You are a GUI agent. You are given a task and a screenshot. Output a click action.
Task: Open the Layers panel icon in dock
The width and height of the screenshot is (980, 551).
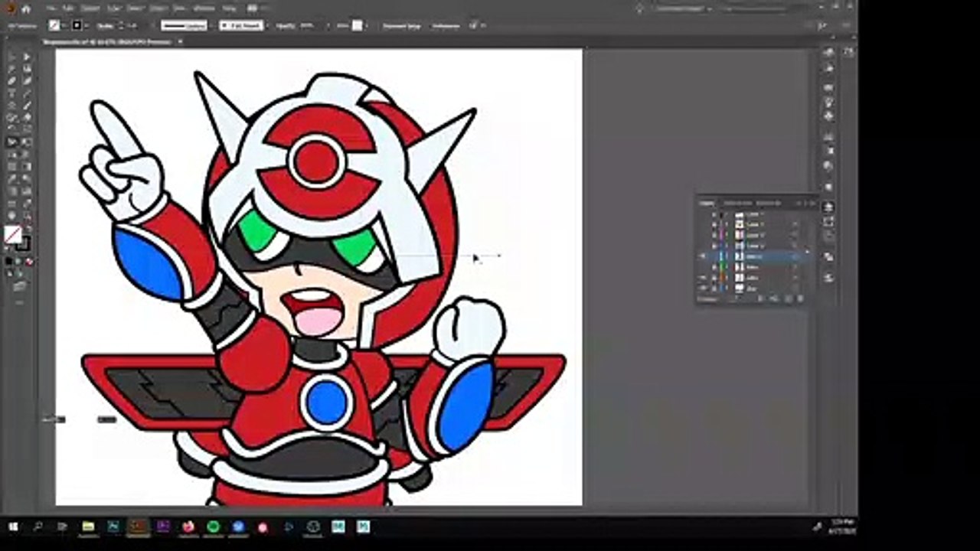tap(828, 207)
